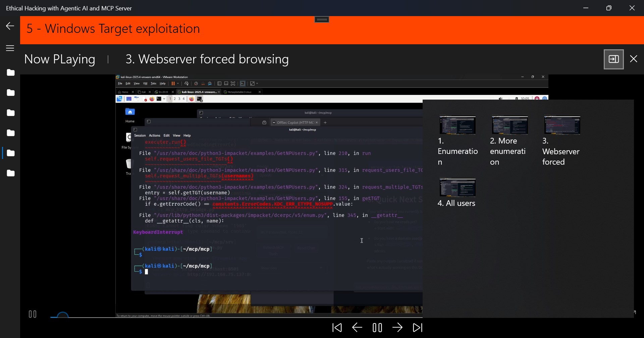Screen dimensions: 644x338
Task: Switch to Kali workspace 2
Action: pos(175,99)
